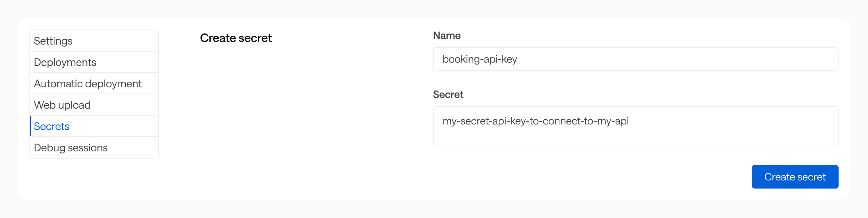Open the Settings section in the sidebar
This screenshot has height=218, width=868.
point(53,41)
